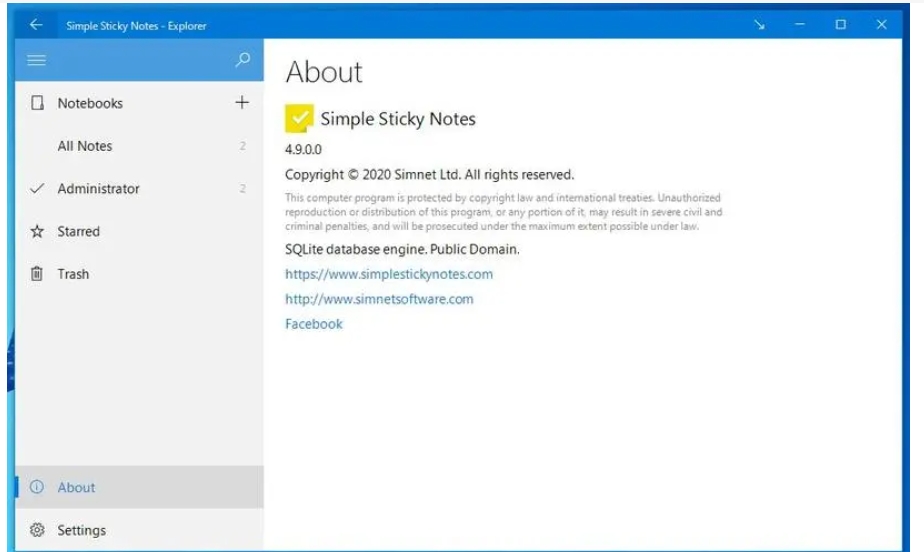Close the Simple Sticky Notes window
The width and height of the screenshot is (924, 552).
[x=882, y=25]
